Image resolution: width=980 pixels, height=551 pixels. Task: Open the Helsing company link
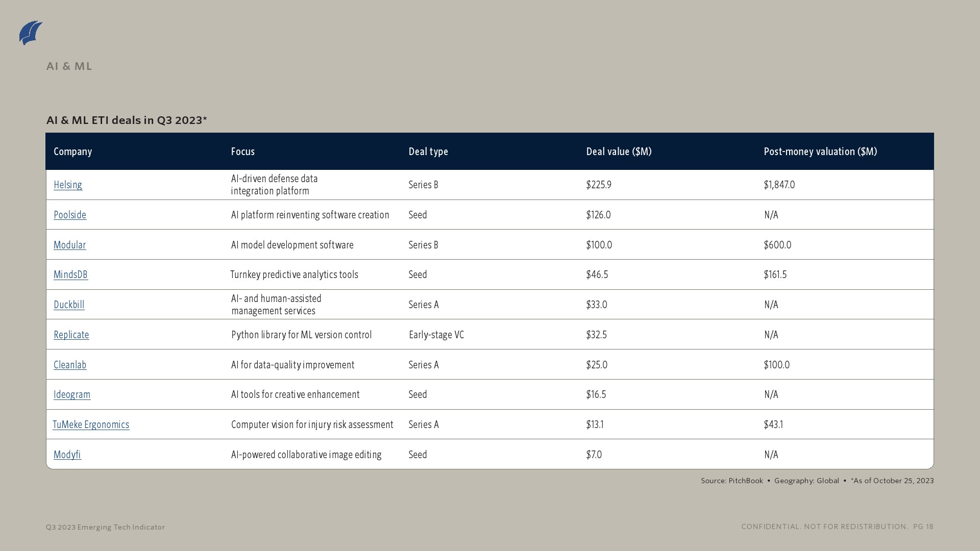(x=68, y=185)
